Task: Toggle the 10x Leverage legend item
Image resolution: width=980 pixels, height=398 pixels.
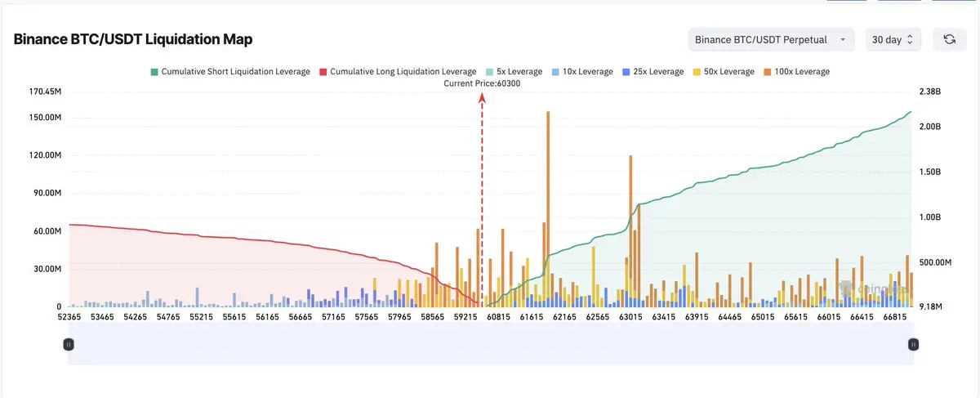Action: click(x=581, y=72)
